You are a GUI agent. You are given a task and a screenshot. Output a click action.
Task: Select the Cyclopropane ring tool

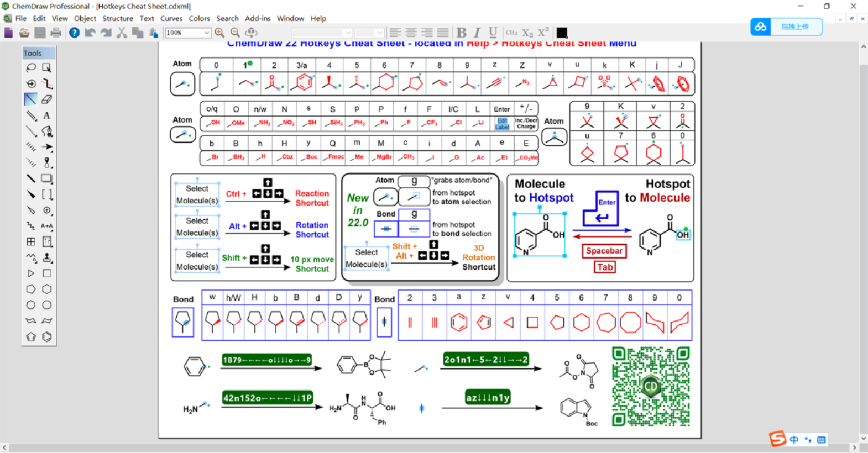coord(31,273)
